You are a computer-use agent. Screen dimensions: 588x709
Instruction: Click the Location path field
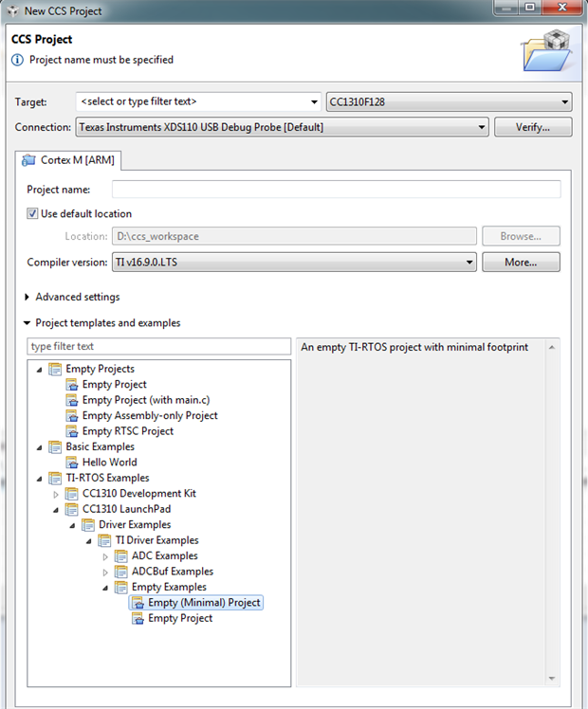(294, 236)
